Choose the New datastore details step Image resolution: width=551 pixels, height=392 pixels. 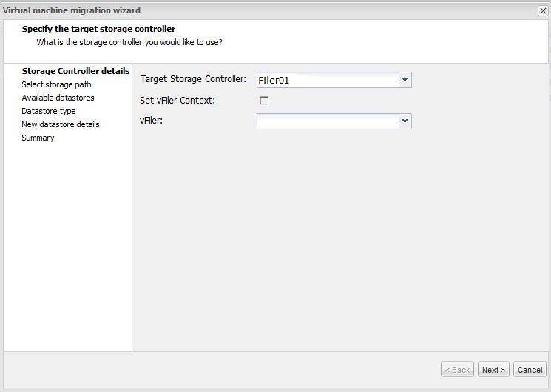coord(61,124)
